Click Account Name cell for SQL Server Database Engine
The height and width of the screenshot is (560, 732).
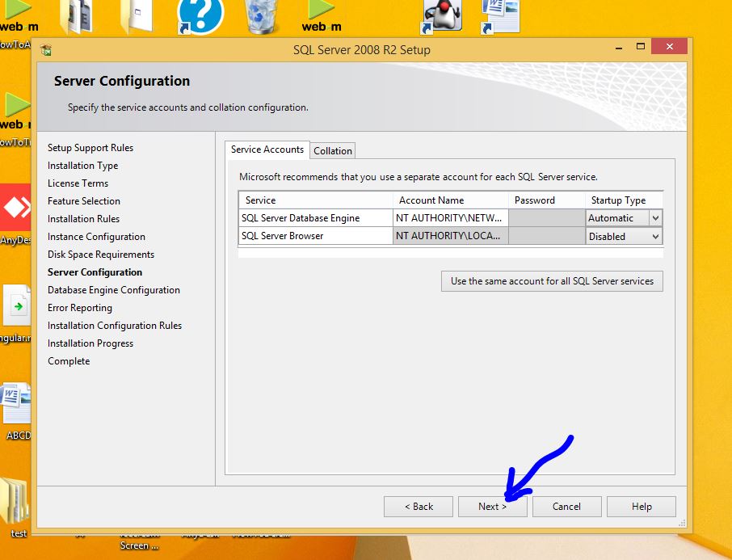450,218
